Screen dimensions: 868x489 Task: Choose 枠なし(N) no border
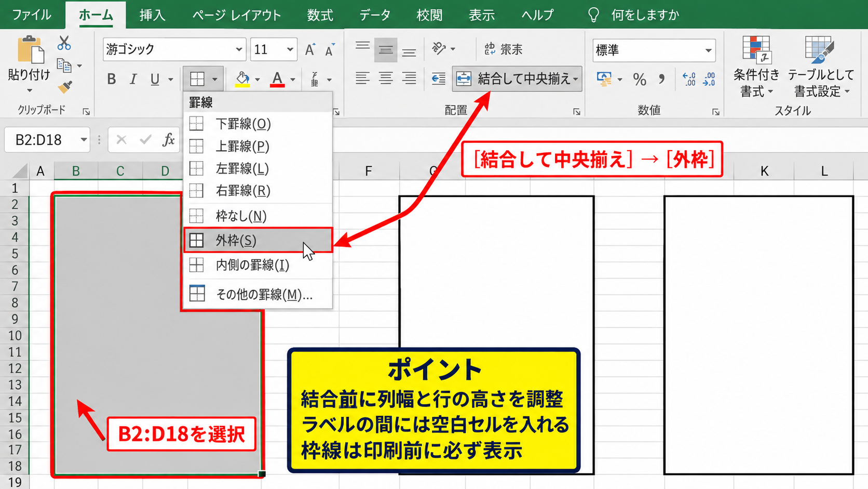pyautogui.click(x=257, y=216)
